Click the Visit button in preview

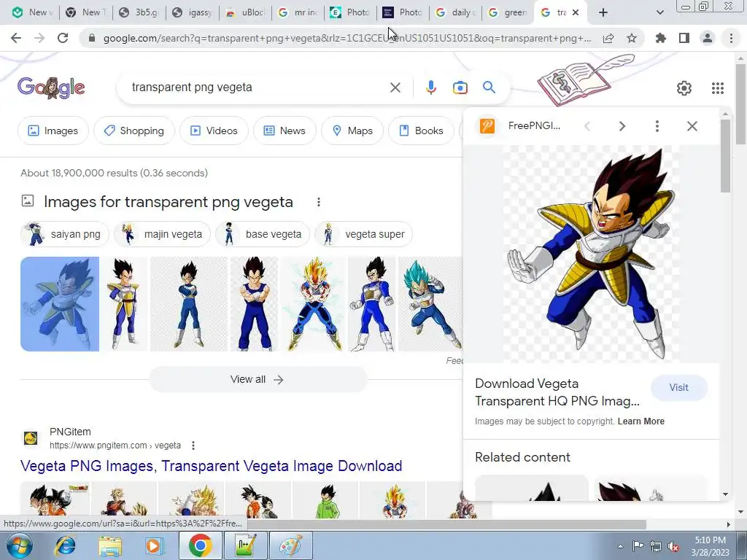click(679, 388)
